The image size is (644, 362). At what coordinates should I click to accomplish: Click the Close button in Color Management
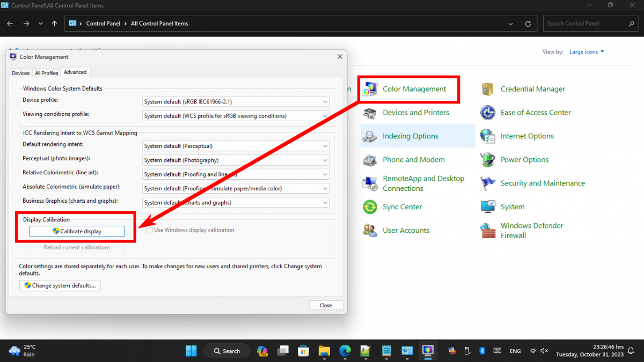pos(326,305)
